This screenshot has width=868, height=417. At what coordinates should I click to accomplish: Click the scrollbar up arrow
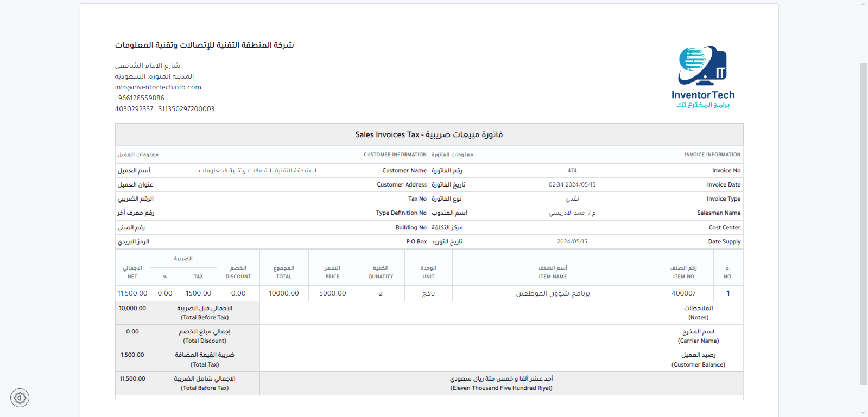863,4
